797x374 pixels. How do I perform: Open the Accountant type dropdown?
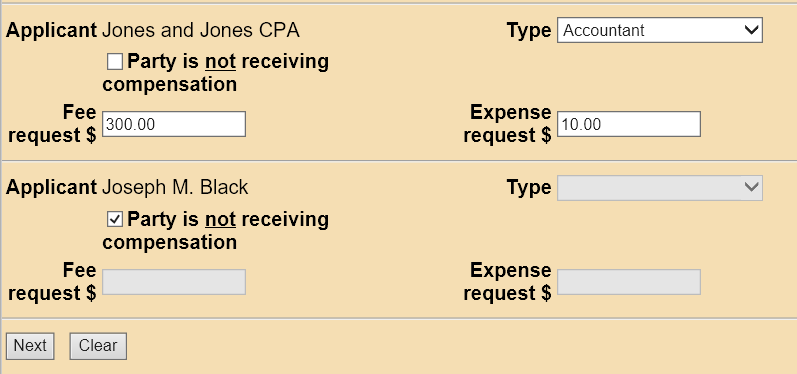(x=659, y=30)
